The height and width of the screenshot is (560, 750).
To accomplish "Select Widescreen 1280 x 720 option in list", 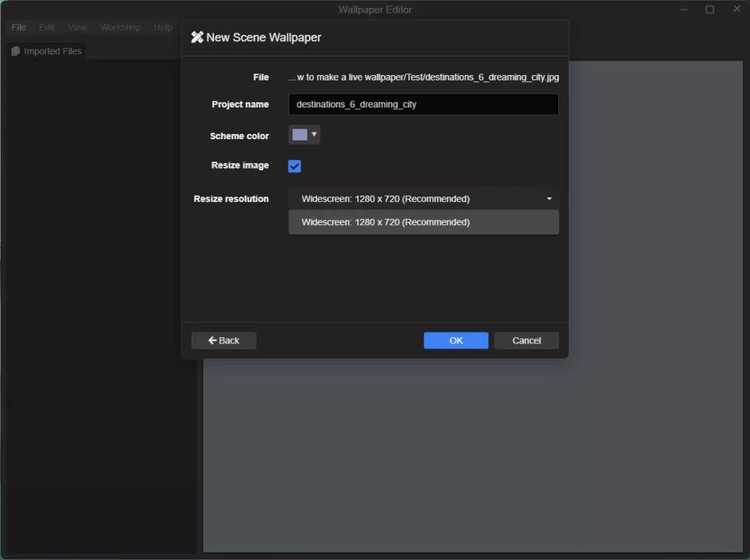I will [x=423, y=222].
